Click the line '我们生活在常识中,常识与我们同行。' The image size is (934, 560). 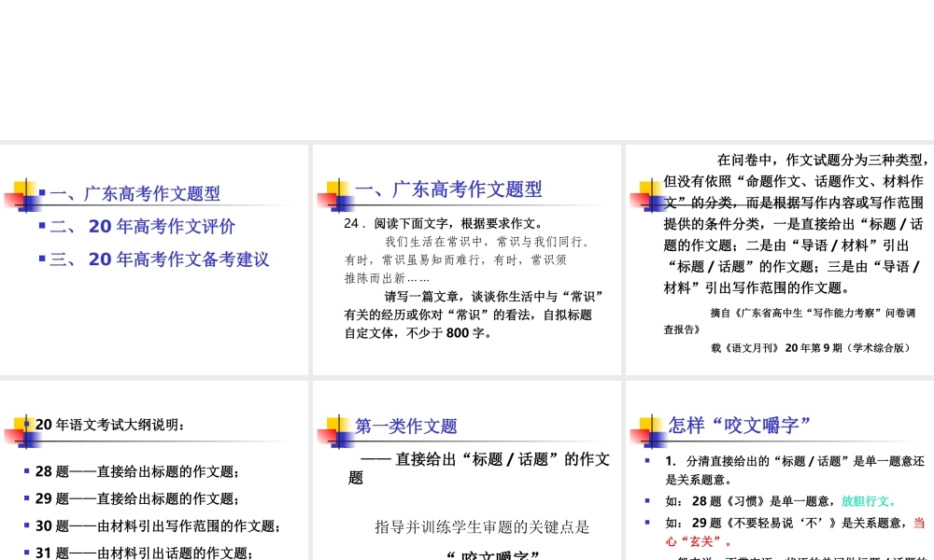tap(488, 242)
